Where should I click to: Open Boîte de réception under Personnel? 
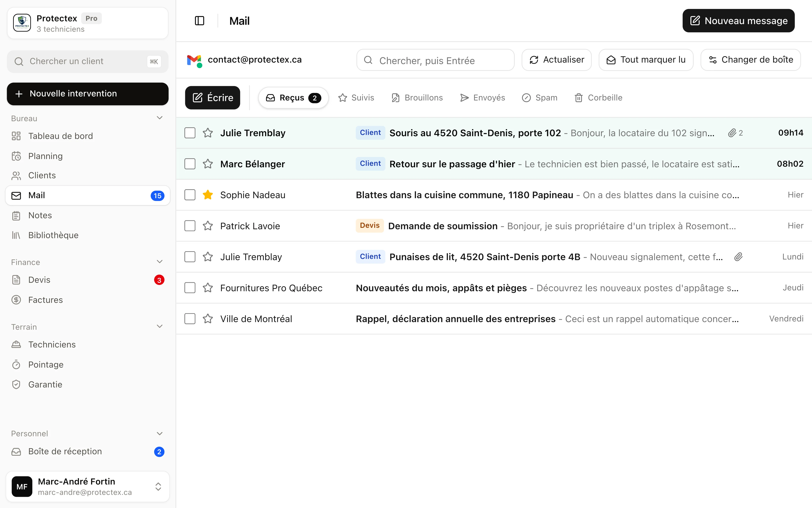[x=88, y=452]
